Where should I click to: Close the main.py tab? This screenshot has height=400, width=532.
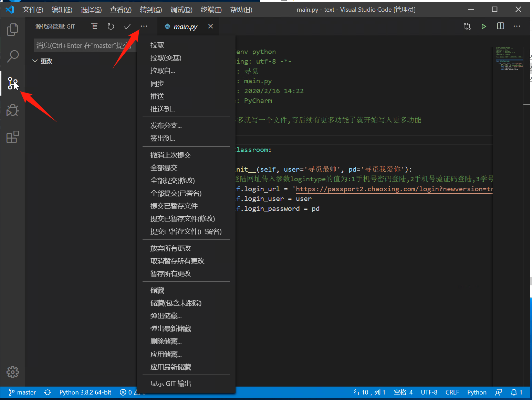(211, 26)
